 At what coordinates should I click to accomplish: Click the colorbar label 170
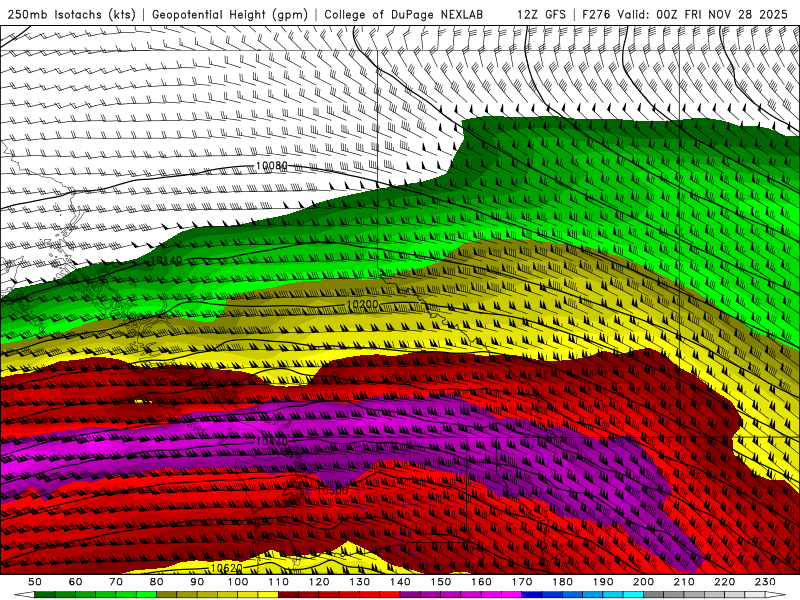(522, 582)
